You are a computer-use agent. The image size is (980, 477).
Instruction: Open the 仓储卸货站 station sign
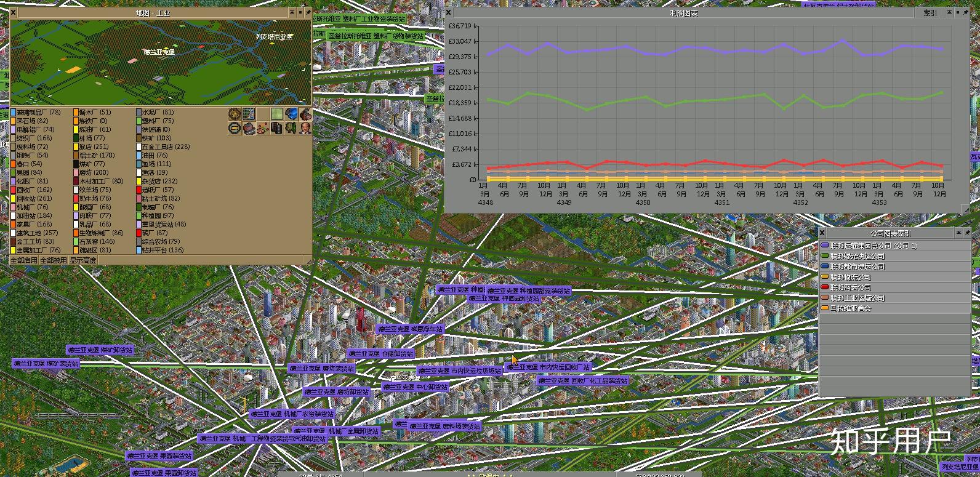pyautogui.click(x=380, y=354)
